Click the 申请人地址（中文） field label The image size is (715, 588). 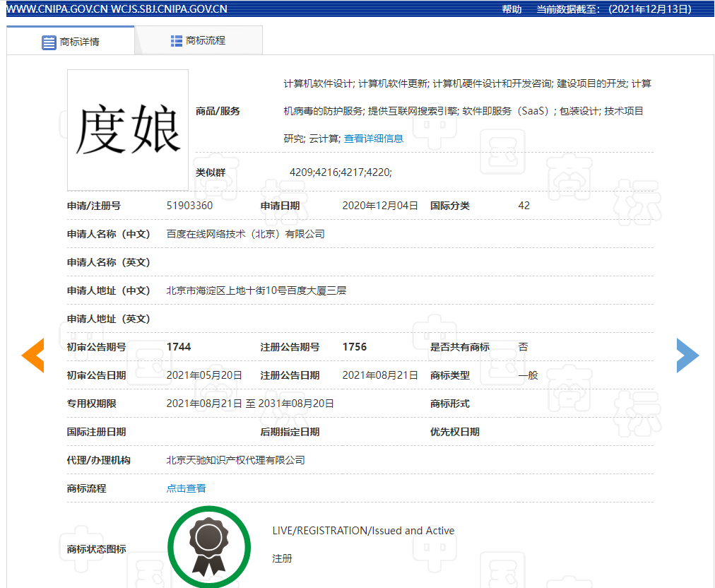click(109, 290)
